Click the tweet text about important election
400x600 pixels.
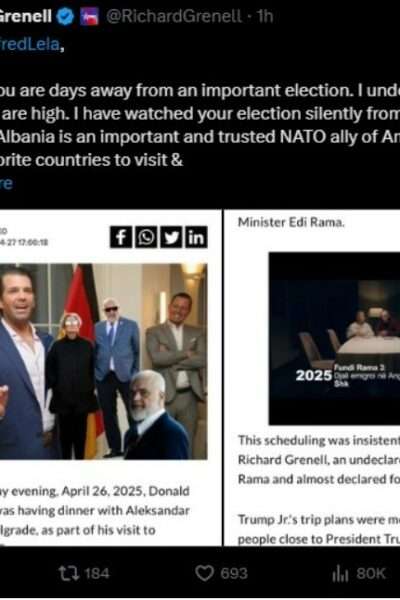(200, 126)
